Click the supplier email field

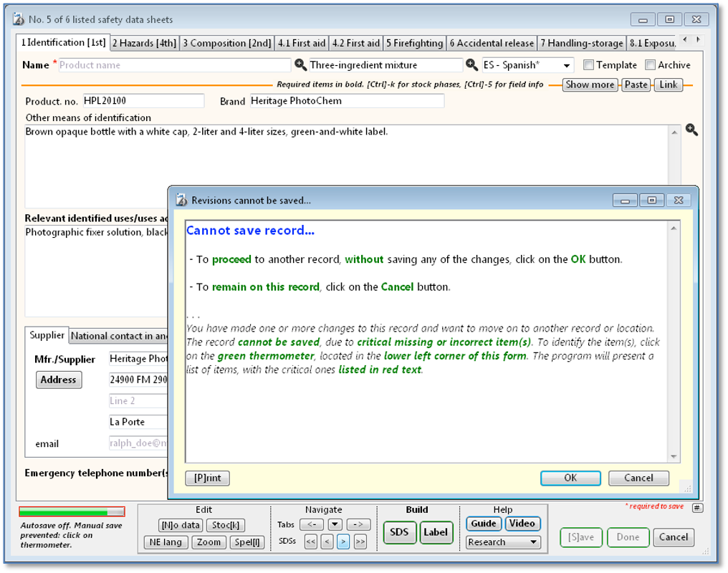[138, 443]
